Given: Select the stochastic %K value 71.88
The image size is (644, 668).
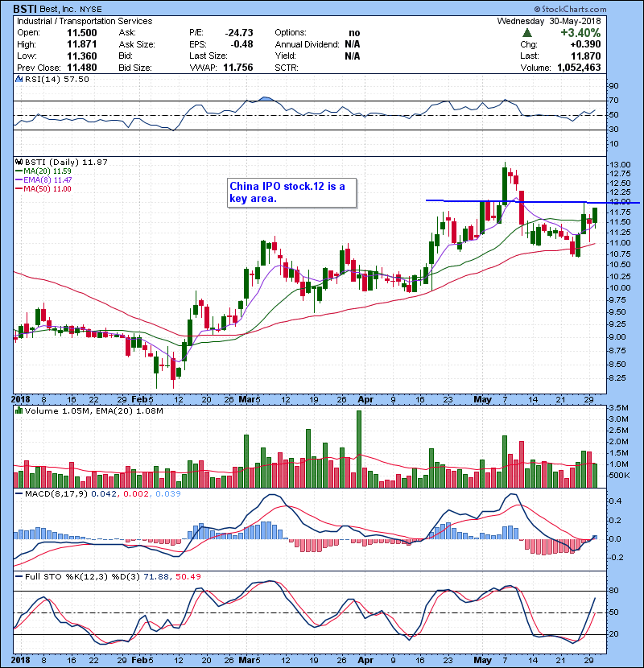Looking at the screenshot, I should tap(156, 576).
